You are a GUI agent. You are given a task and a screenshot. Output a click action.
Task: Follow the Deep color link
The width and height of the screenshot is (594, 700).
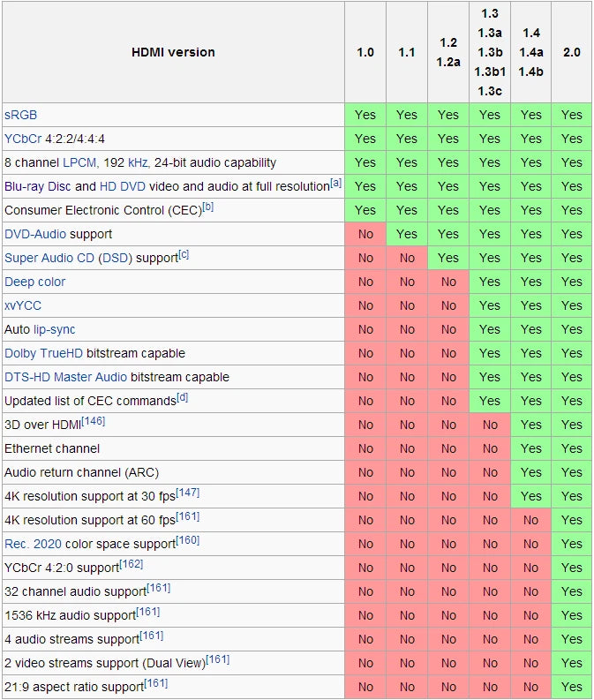[x=34, y=282]
